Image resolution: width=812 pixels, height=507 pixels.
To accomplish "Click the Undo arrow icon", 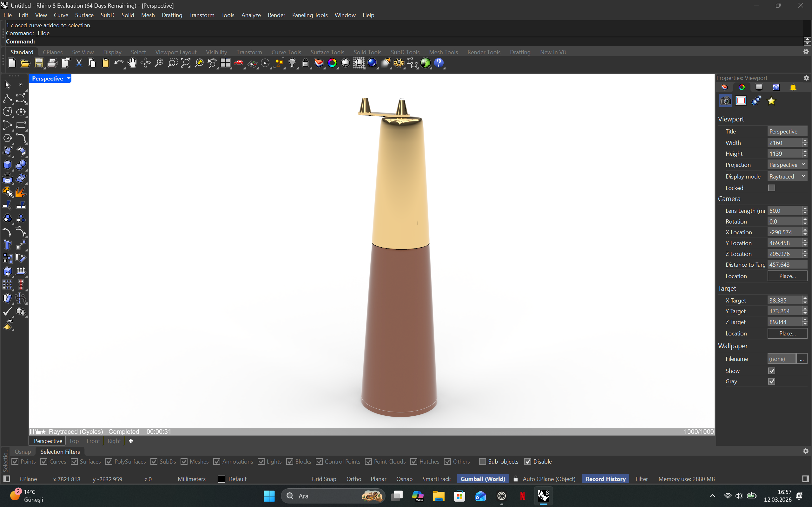I will coord(118,63).
